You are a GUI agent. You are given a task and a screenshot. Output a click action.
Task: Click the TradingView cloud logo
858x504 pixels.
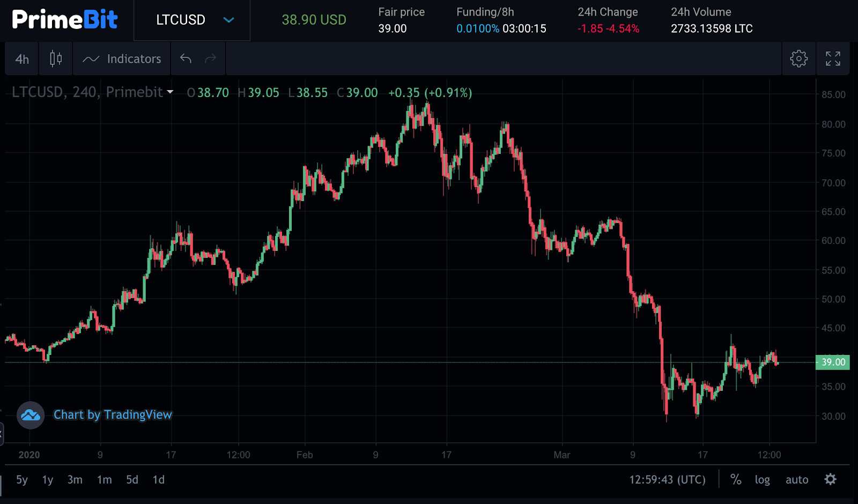coord(31,415)
